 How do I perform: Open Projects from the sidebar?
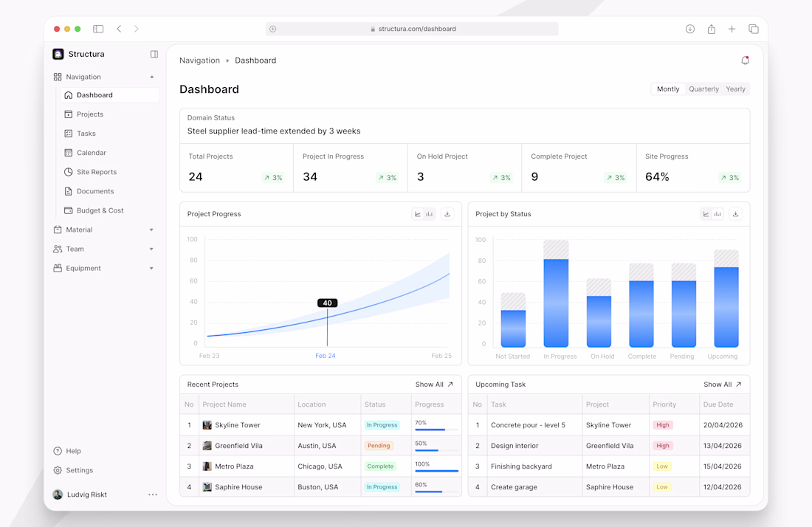tap(109, 114)
